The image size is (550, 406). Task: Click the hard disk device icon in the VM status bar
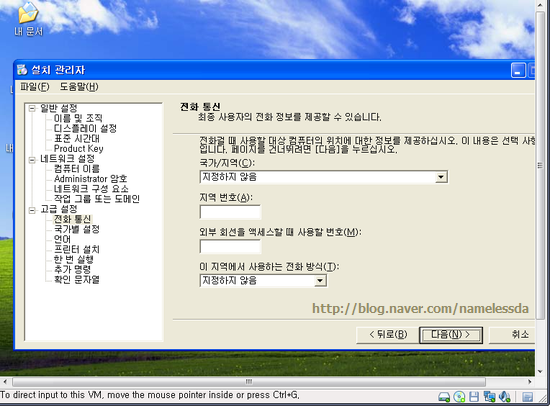pos(444,397)
